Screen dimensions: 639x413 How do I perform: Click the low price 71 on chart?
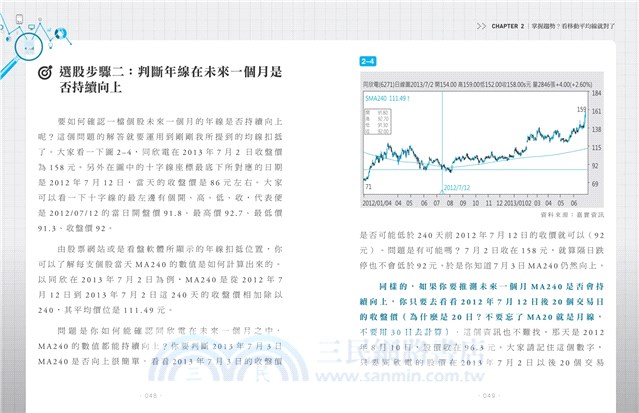368,187
